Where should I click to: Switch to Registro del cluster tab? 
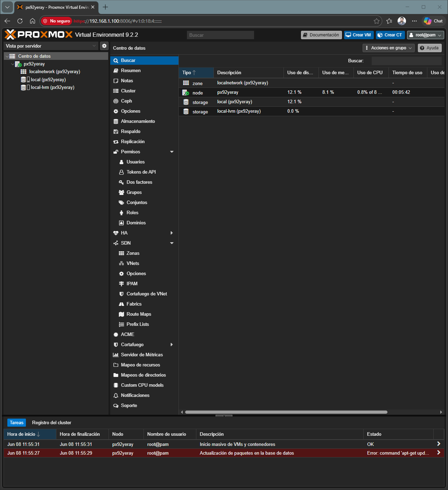pos(51,423)
